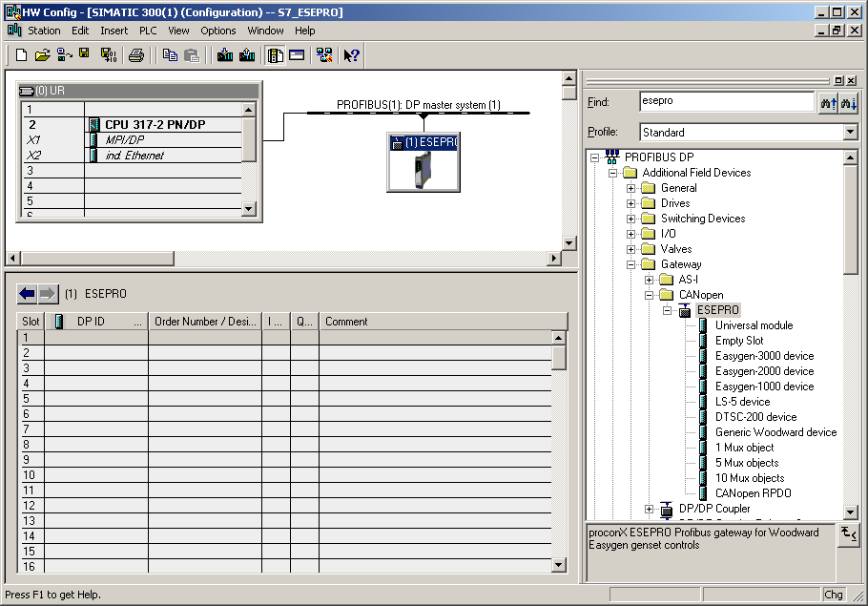Image resolution: width=868 pixels, height=606 pixels.
Task: Open the PLC menu
Action: pos(148,31)
